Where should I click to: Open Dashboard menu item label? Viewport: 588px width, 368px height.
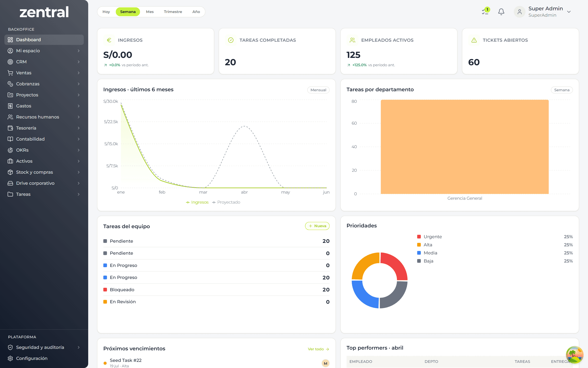tap(28, 40)
